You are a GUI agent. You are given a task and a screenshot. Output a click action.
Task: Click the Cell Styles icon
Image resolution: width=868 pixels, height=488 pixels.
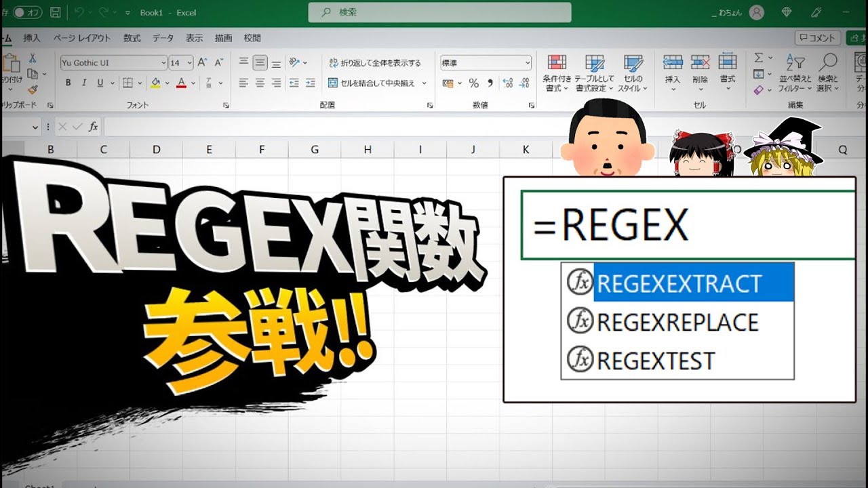coord(633,63)
